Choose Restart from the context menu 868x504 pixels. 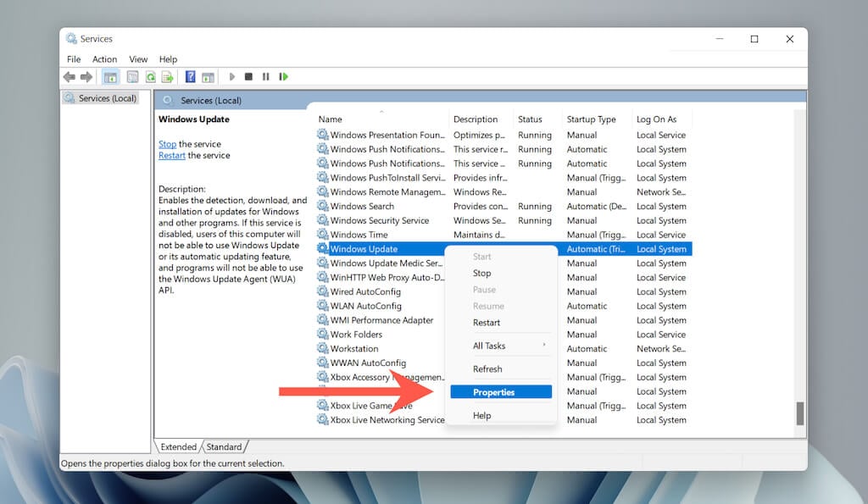(x=487, y=323)
